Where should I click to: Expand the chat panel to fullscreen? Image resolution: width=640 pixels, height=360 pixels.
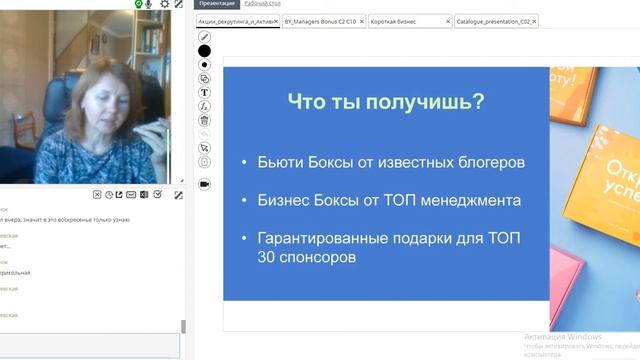(178, 195)
